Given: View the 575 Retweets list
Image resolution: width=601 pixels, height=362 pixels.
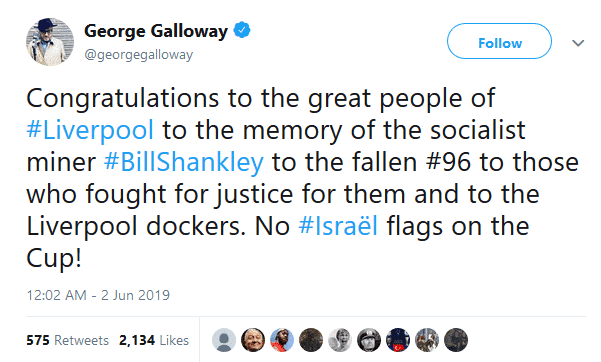Looking at the screenshot, I should click(67, 340).
